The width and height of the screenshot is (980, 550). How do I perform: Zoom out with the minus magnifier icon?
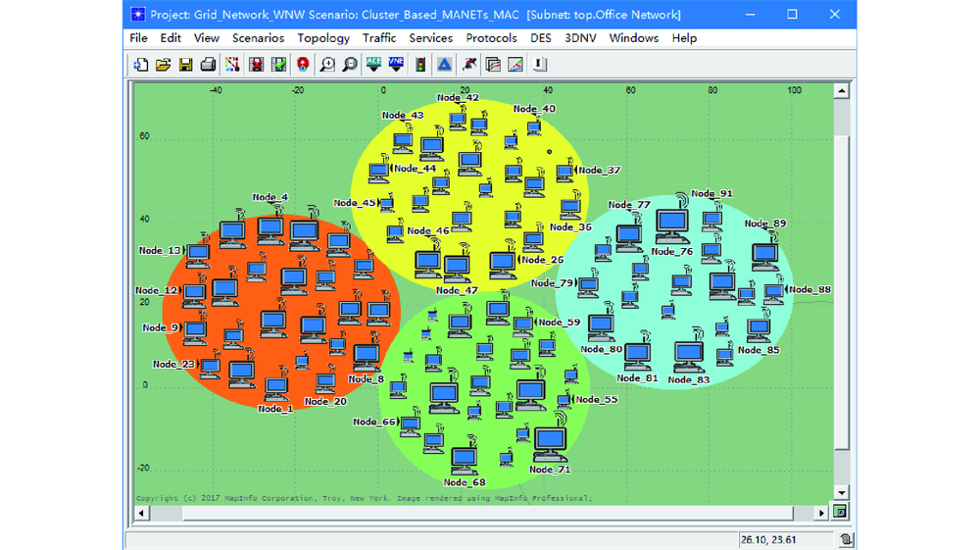click(x=350, y=65)
